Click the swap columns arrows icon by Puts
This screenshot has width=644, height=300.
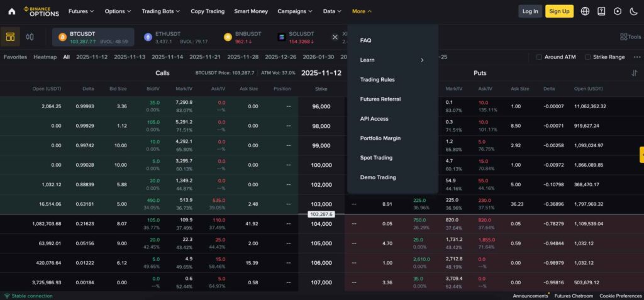634,73
